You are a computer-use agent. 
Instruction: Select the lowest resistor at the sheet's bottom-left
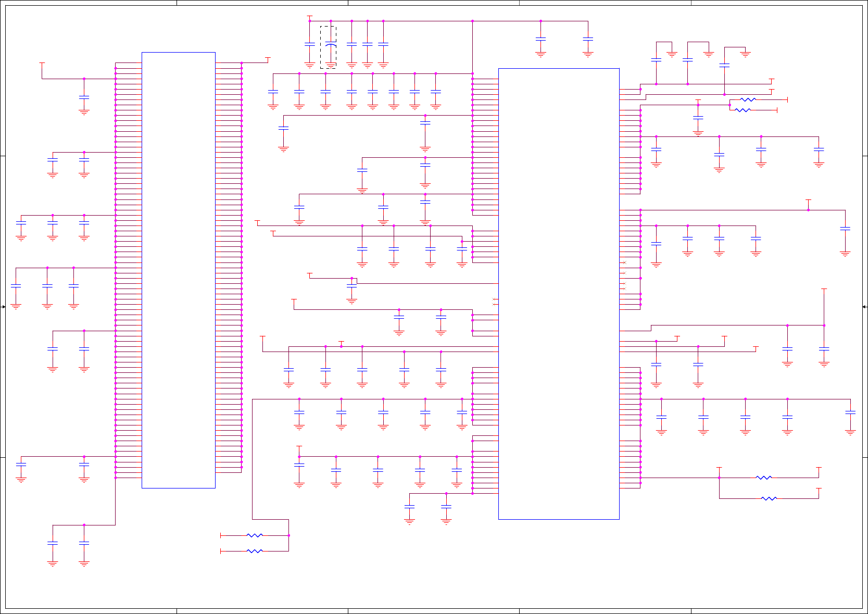coord(255,551)
